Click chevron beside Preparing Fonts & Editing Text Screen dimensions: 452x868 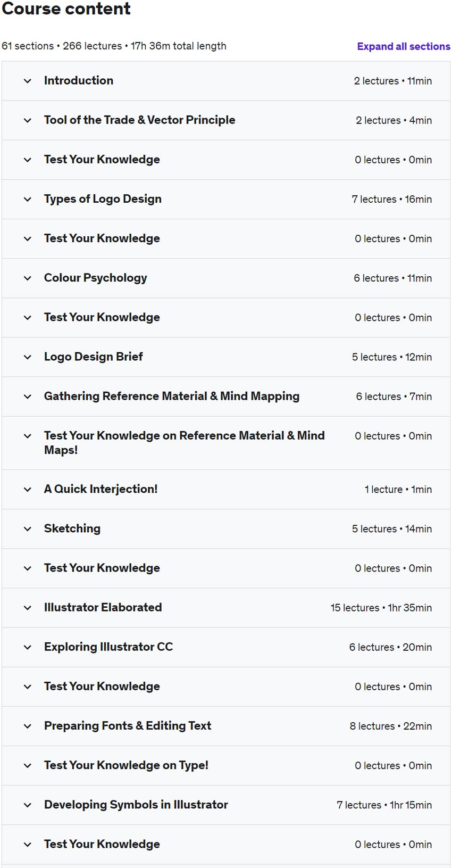pyautogui.click(x=28, y=726)
